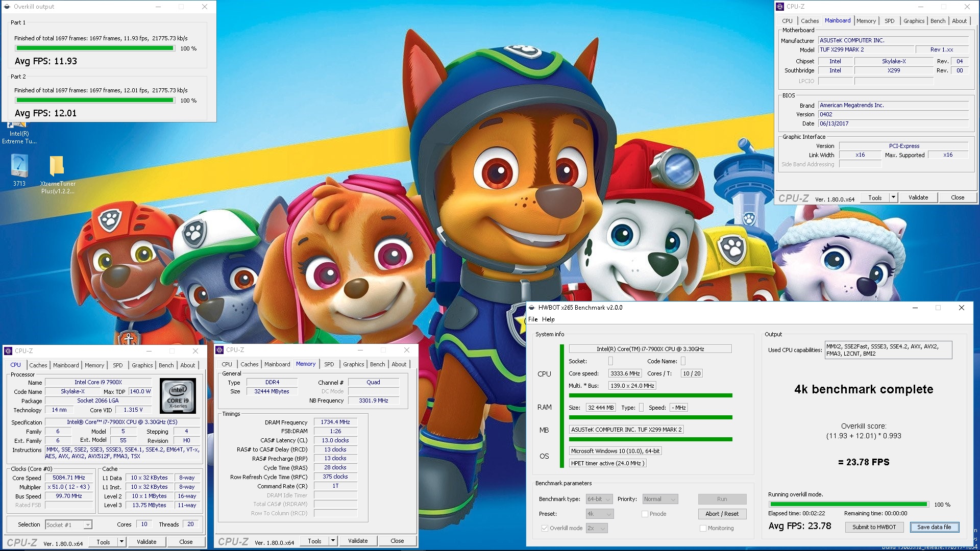Click the BIOS Version 0402 field
Viewport: 980px width, 551px height.
coord(893,114)
